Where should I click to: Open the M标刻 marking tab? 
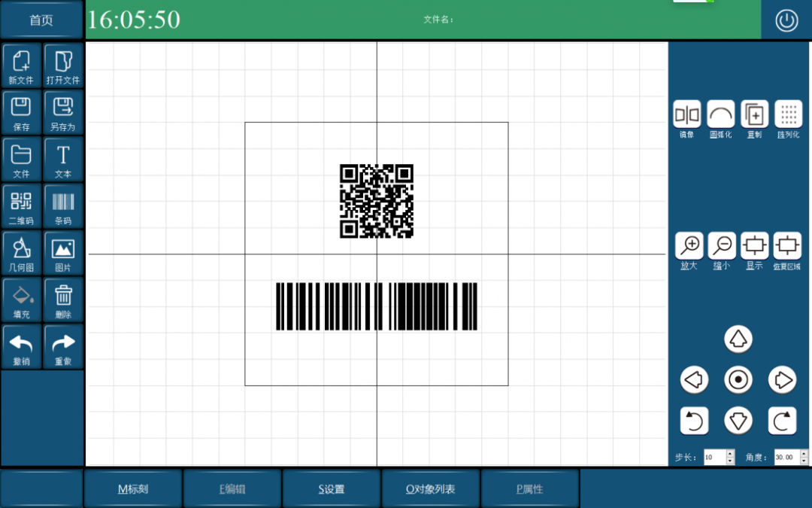133,489
